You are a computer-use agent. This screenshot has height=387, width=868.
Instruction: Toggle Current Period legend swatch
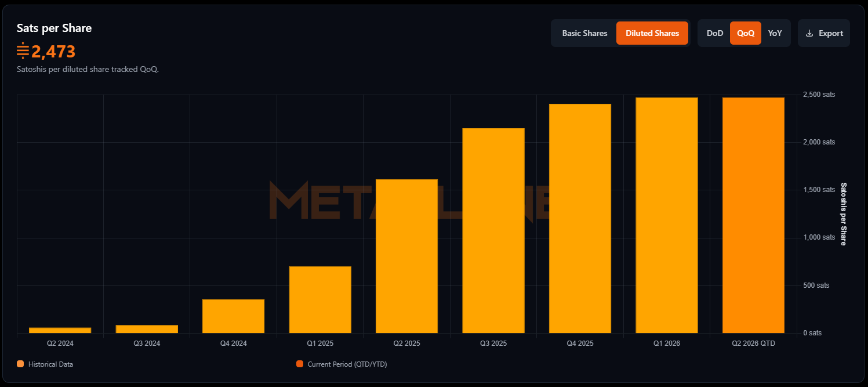(x=300, y=364)
